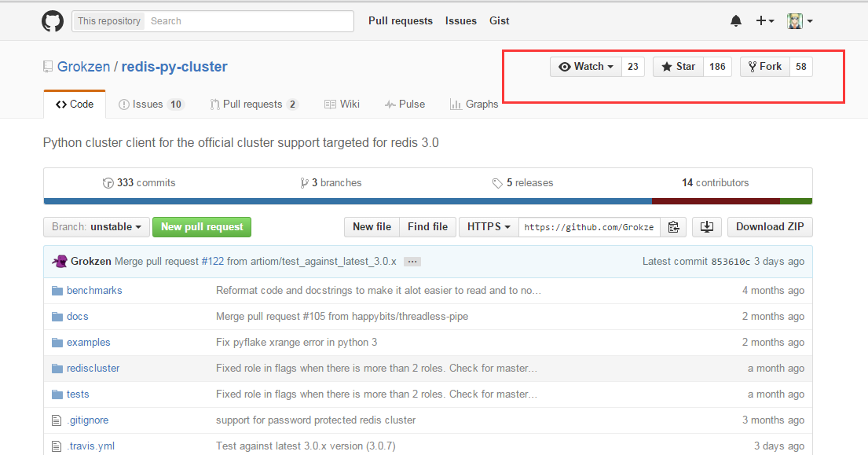Click the language breakdown color bar
The height and width of the screenshot is (455, 868).
[x=428, y=201]
